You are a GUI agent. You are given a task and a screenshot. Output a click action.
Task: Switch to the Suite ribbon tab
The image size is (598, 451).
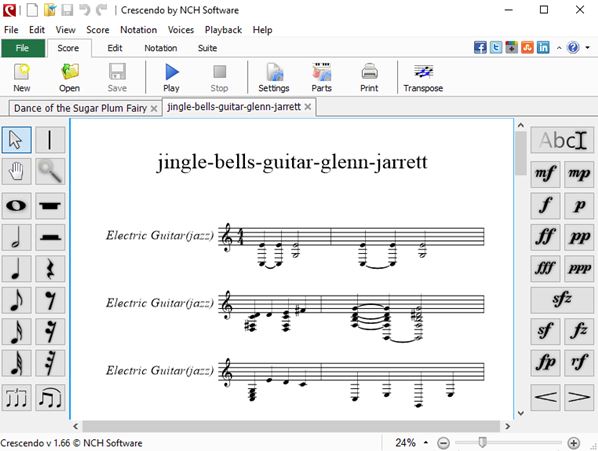[x=207, y=48]
